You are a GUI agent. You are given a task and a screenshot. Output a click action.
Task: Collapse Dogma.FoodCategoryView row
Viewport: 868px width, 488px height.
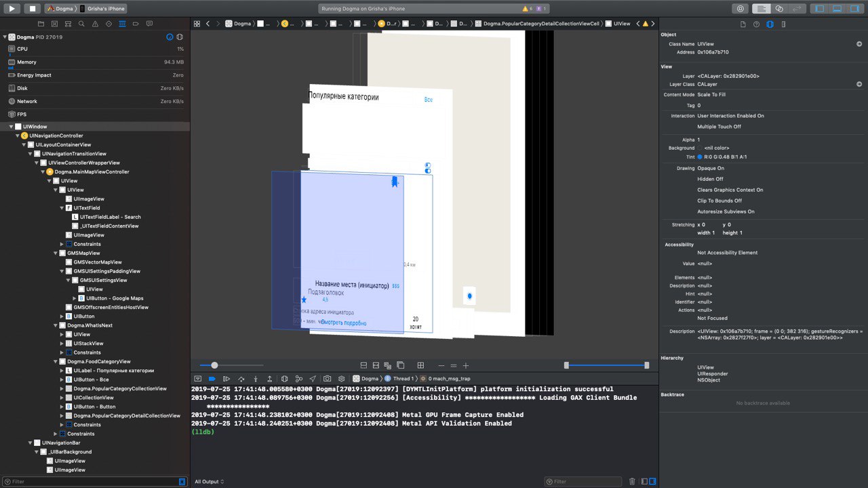(56, 361)
